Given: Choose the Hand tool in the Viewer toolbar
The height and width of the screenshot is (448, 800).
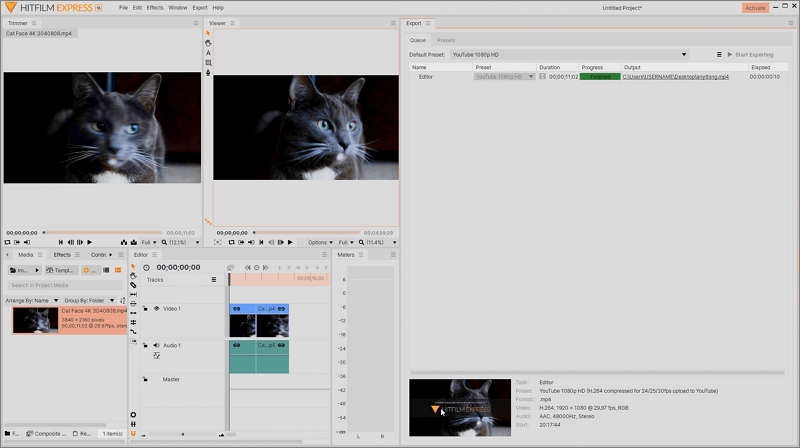Looking at the screenshot, I should coord(208,43).
